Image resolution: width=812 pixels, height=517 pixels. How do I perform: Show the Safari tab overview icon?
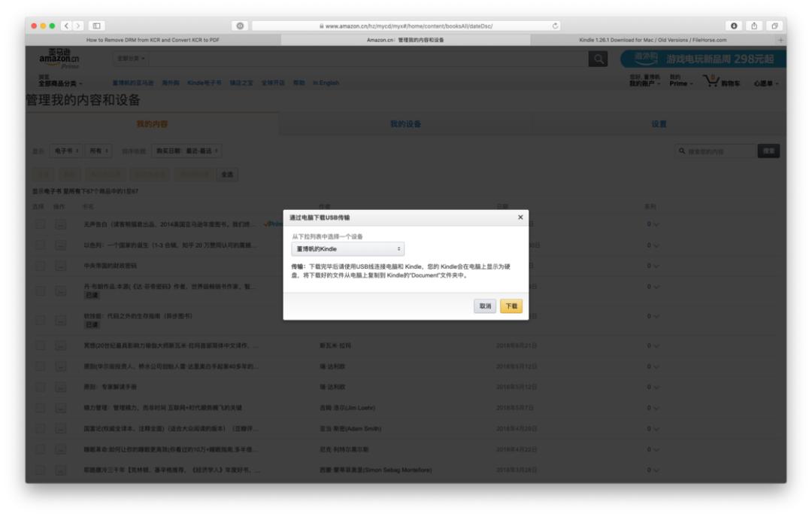[x=774, y=26]
